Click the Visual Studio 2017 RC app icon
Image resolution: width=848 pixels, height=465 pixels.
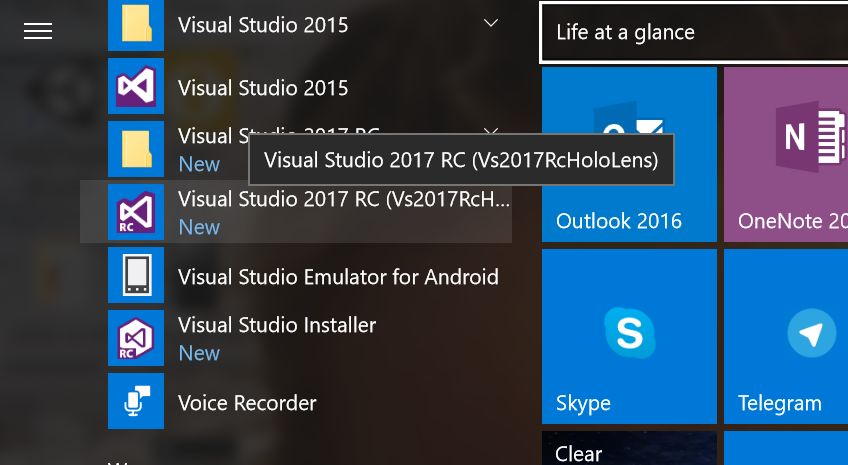[x=136, y=212]
